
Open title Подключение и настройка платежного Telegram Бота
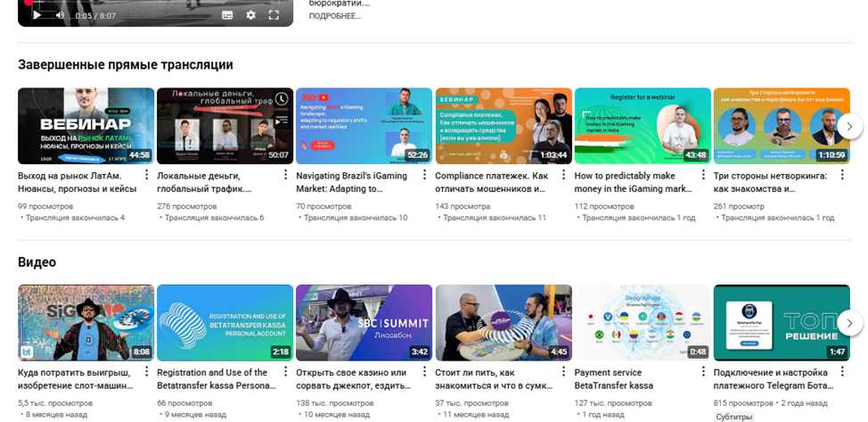[x=774, y=379]
